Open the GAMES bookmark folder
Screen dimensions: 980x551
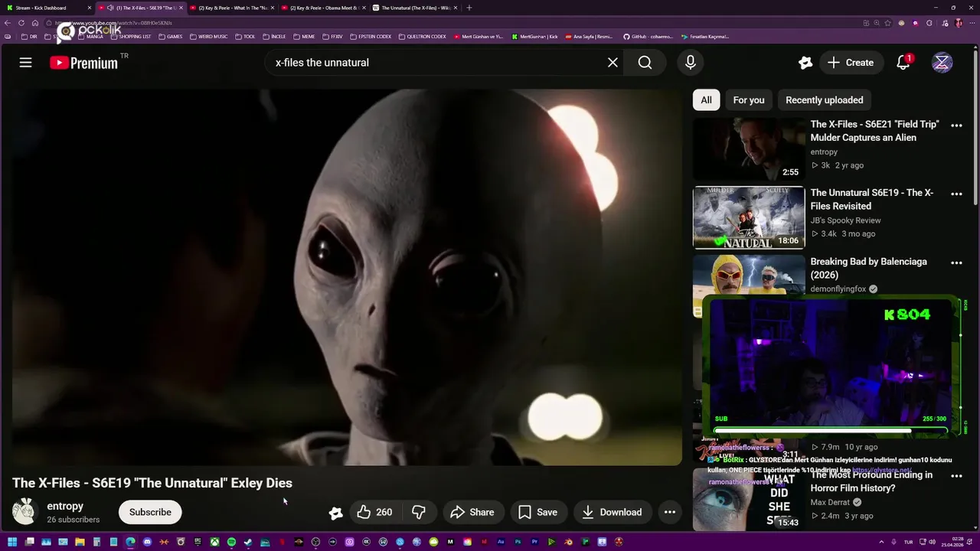(171, 37)
